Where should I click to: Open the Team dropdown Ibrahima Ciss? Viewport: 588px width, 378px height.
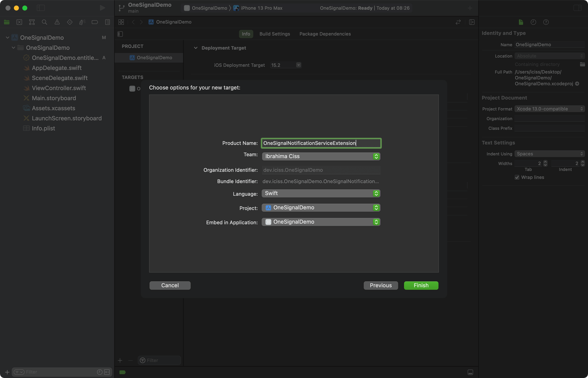click(x=321, y=156)
